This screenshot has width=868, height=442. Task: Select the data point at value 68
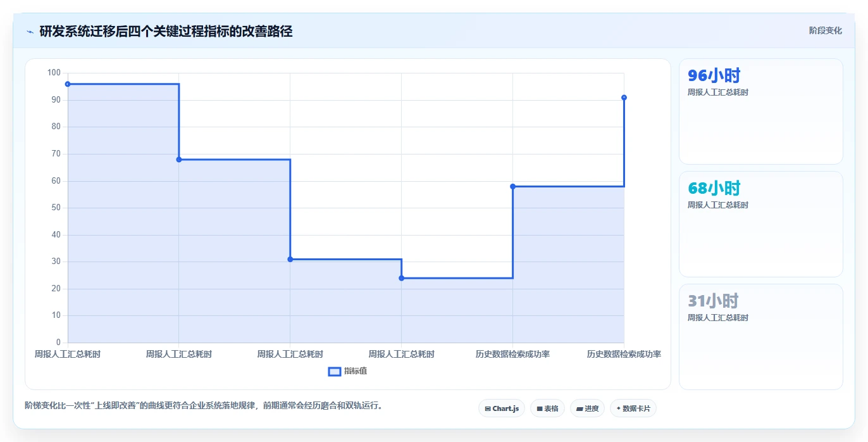(179, 160)
